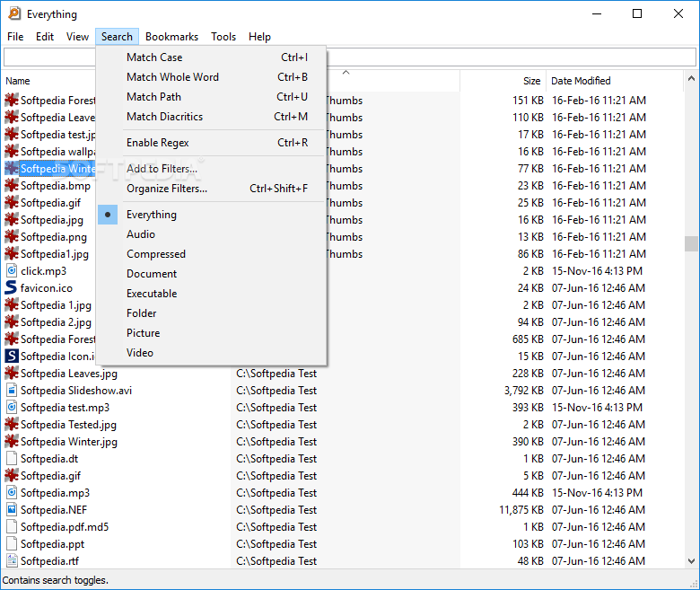Open the File menu

tap(15, 37)
